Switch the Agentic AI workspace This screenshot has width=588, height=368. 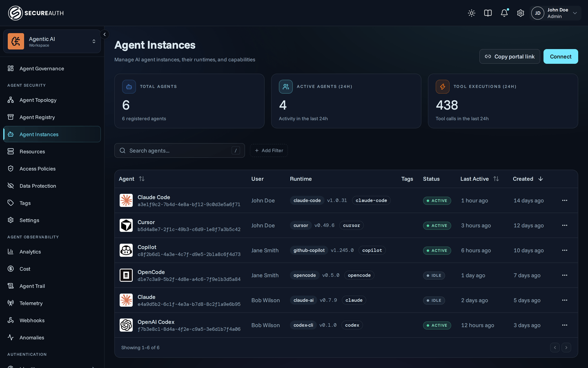tap(52, 41)
